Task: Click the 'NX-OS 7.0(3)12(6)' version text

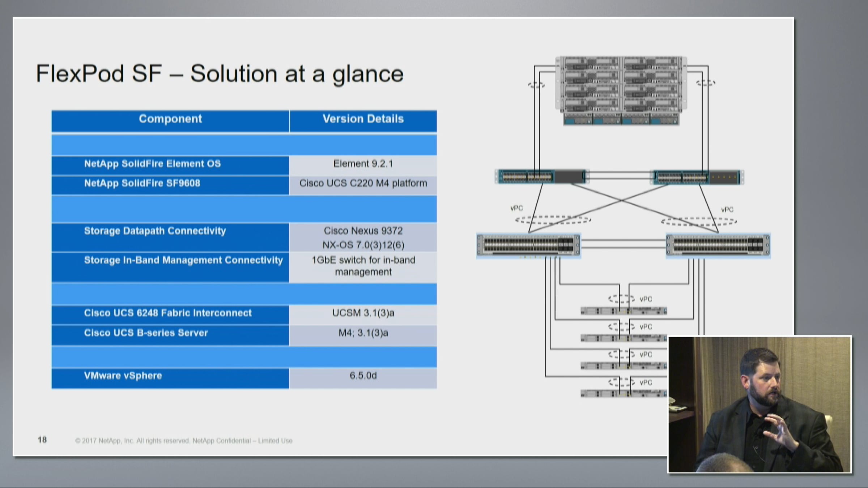Action: click(363, 245)
